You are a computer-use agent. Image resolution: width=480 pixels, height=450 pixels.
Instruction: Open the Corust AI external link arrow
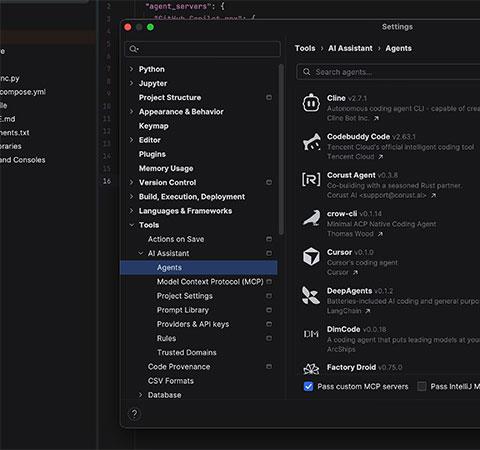[x=433, y=195]
